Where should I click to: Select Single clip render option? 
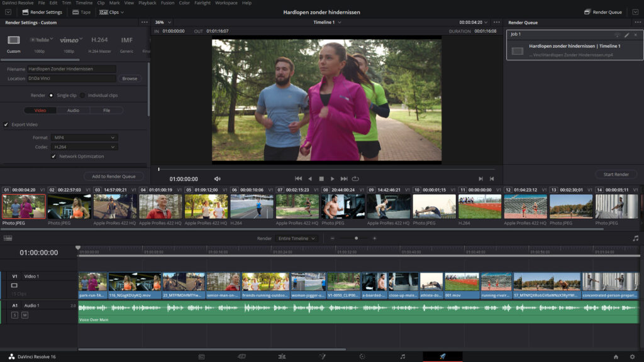[x=51, y=96]
